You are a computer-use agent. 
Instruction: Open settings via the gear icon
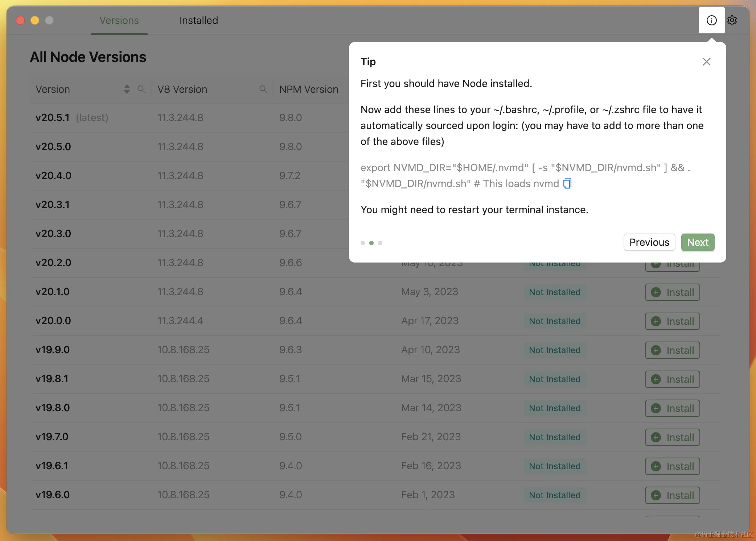[x=732, y=20]
